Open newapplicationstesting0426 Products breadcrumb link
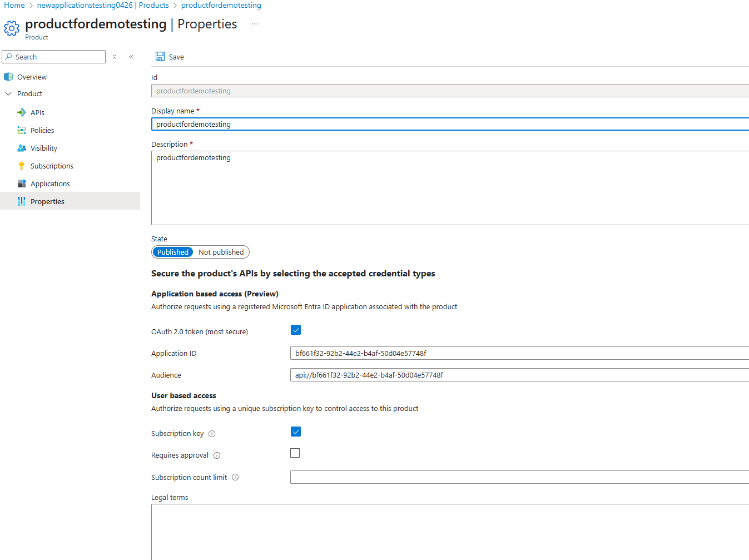Screen dimensions: 749x560 pos(102,5)
